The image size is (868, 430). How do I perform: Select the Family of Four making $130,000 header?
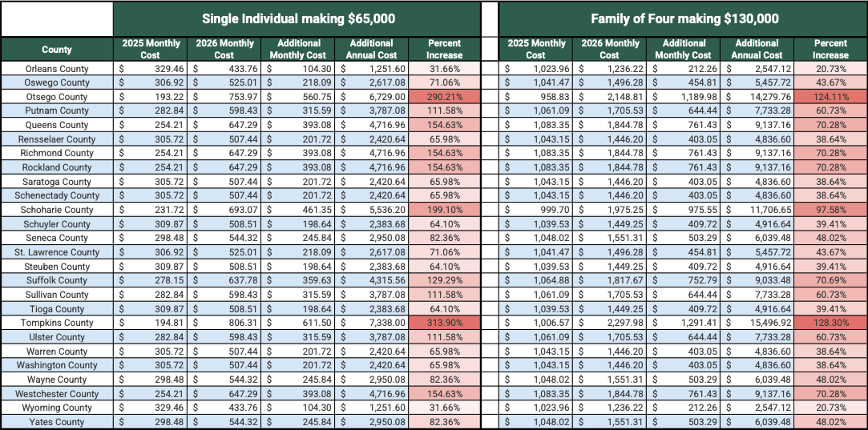(684, 18)
